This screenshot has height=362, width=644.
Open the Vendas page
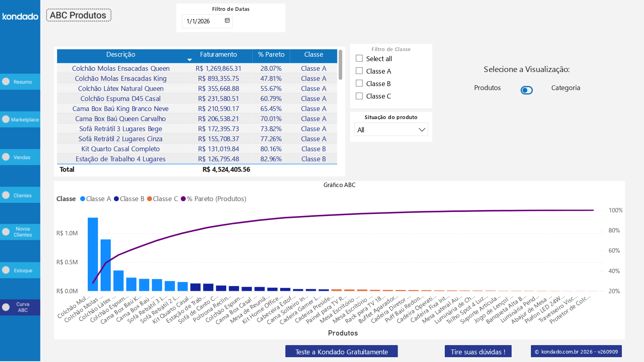(x=20, y=157)
